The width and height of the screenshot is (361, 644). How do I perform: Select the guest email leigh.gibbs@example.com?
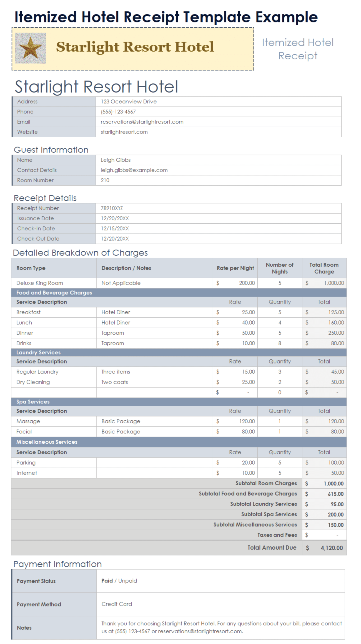134,170
